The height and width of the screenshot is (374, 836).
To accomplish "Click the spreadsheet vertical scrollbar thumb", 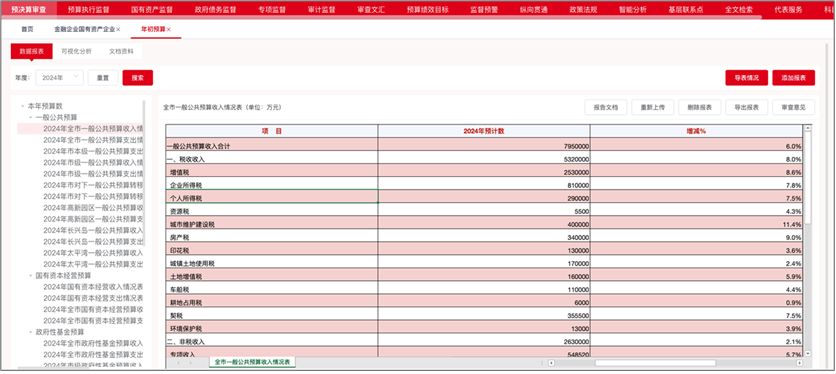I will pos(807,178).
